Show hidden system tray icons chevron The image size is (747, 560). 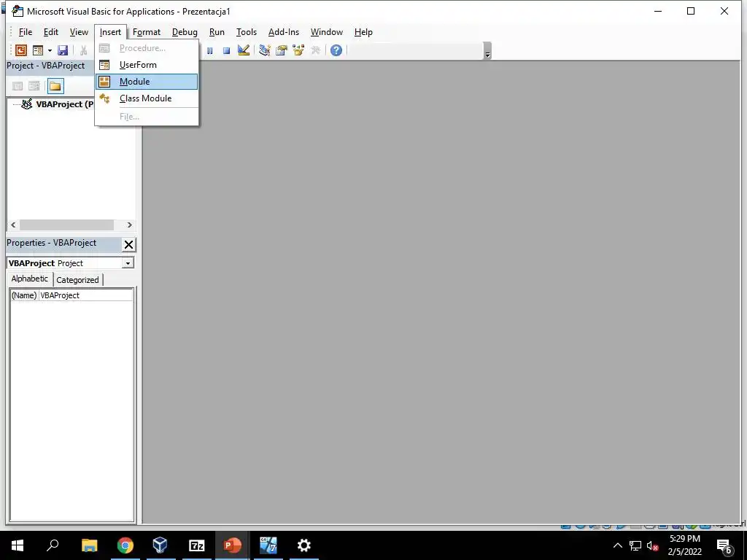[x=618, y=545]
